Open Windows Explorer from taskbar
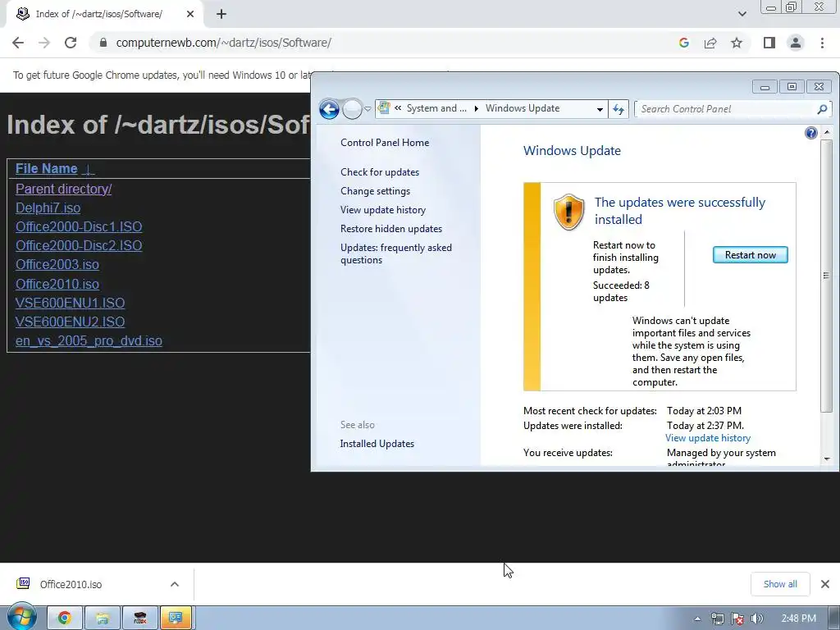This screenshot has width=840, height=630. tap(103, 619)
